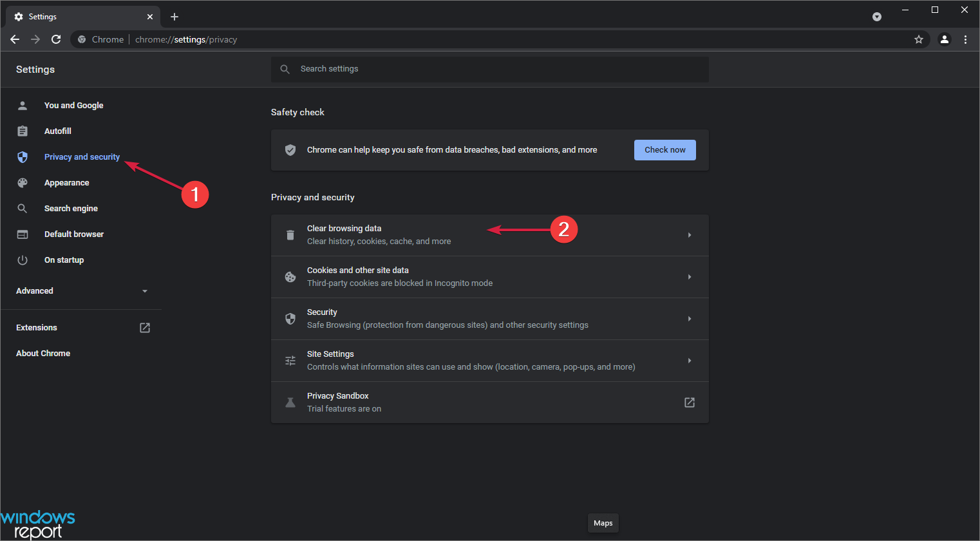
Task: Open Privacy Sandbox trial features
Action: tap(490, 403)
